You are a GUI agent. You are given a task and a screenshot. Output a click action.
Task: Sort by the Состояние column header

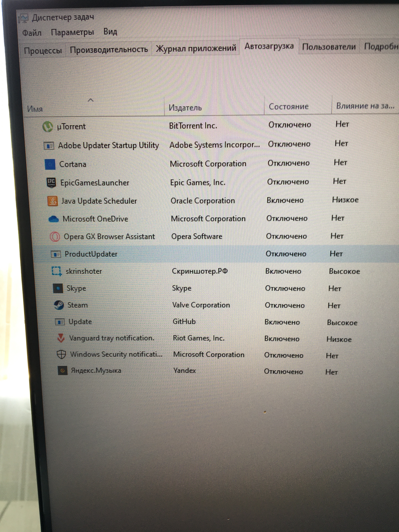[x=289, y=106]
